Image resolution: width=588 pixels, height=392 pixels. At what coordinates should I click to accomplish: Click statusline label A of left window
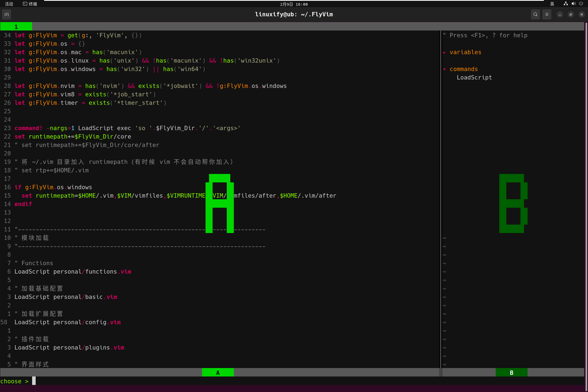coord(218,373)
